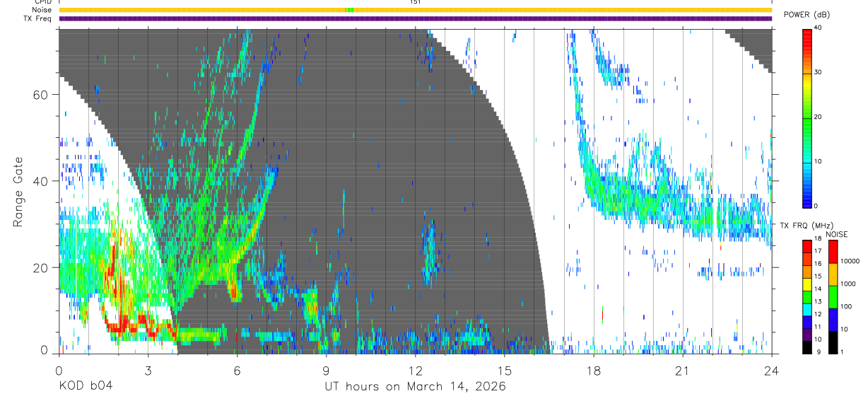Click x-axis tick label '6'
The width and height of the screenshot is (868, 401).
click(x=237, y=370)
